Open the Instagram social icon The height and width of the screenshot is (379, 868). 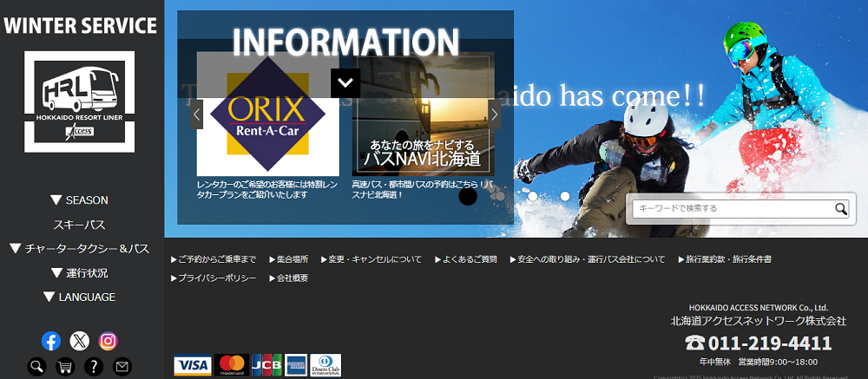pos(108,341)
